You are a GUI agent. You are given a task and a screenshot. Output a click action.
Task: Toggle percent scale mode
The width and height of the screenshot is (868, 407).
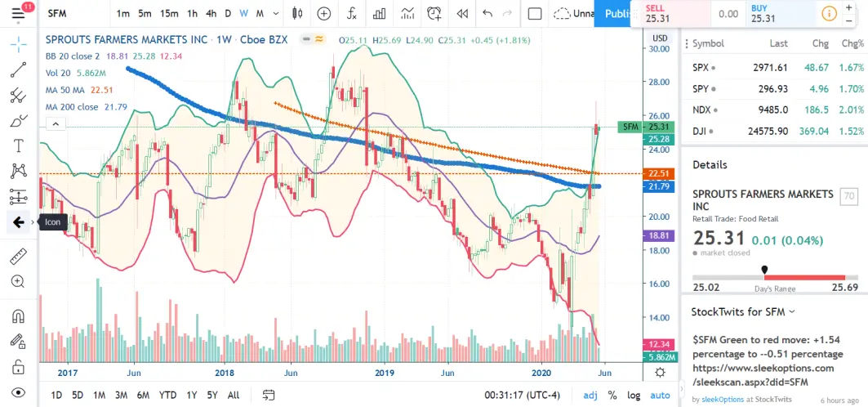point(612,396)
